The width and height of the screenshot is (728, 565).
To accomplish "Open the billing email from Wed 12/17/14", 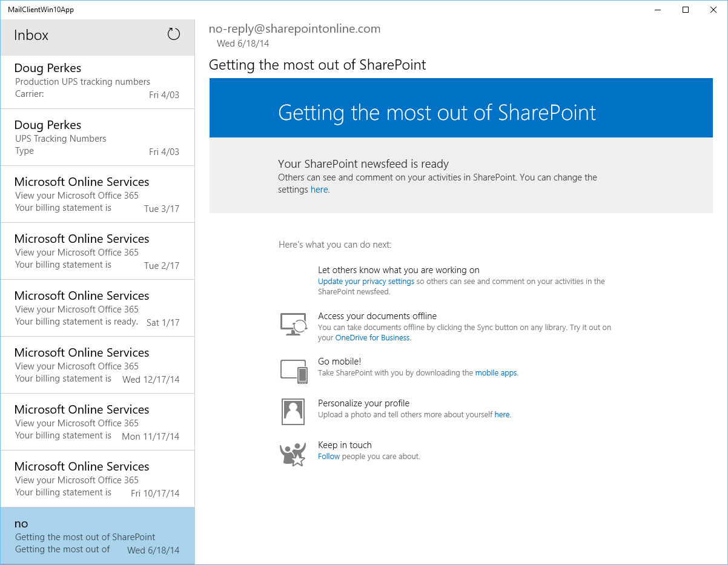I will pyautogui.click(x=97, y=366).
